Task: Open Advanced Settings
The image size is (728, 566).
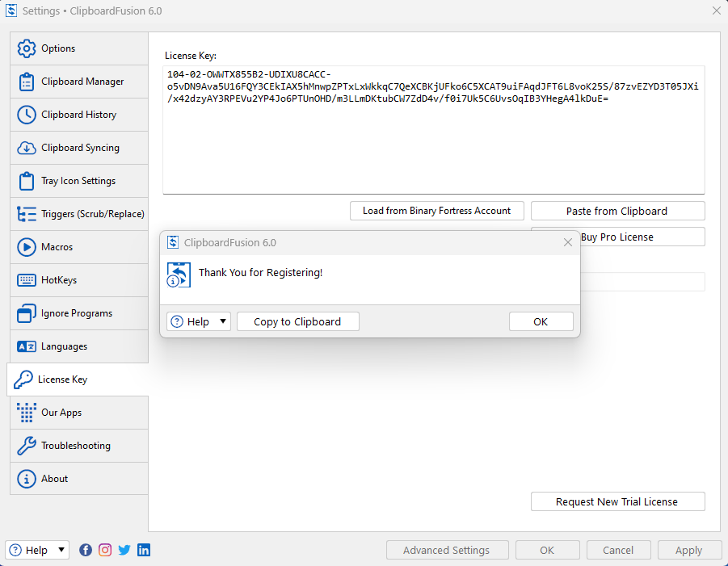Action: pos(447,550)
